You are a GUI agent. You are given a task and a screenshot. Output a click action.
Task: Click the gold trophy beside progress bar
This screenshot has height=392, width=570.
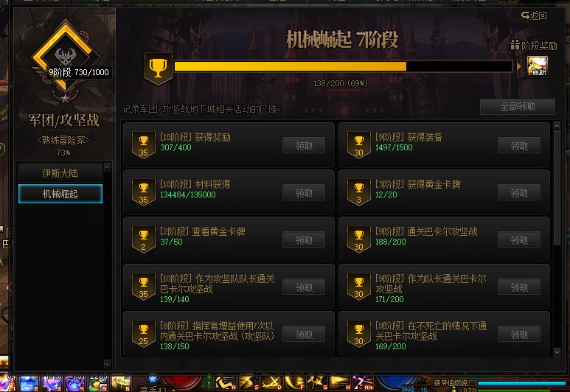[158, 69]
